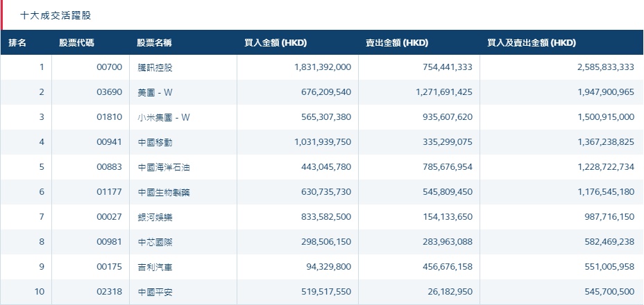644x305 pixels.
Task: Select stock name 騰訊控股
Action: [x=155, y=67]
